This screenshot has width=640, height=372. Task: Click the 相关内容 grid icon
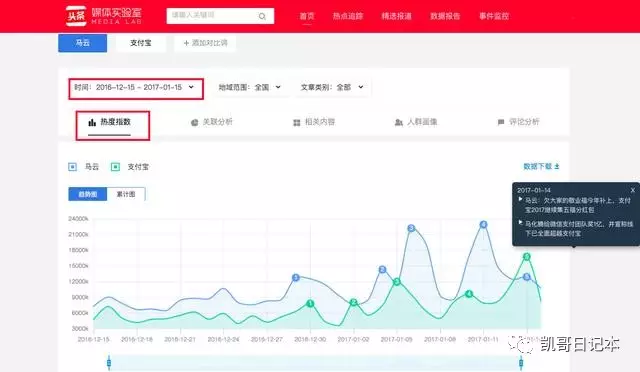[297, 123]
